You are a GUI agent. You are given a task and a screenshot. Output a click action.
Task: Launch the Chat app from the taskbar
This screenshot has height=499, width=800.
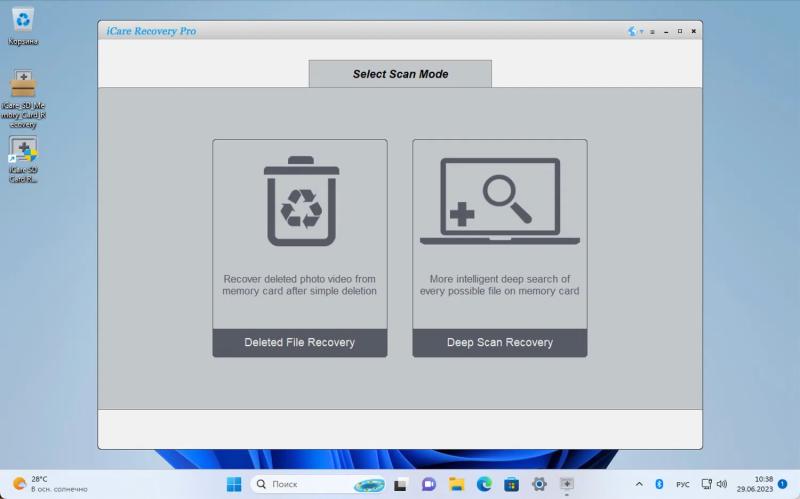tap(429, 484)
